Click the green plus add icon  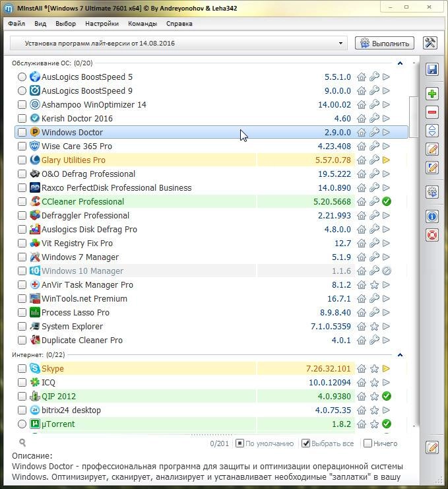tap(432, 94)
